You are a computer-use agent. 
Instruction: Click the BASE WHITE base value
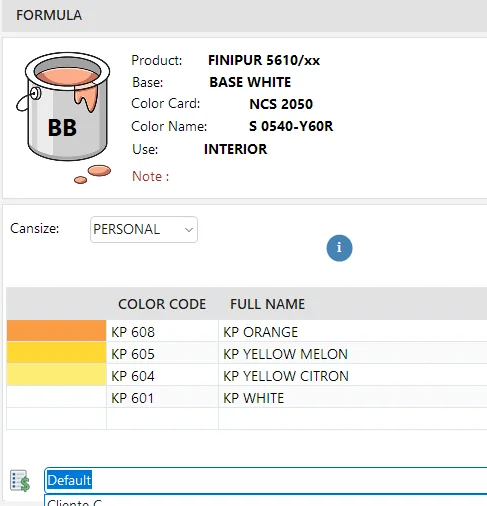[250, 82]
